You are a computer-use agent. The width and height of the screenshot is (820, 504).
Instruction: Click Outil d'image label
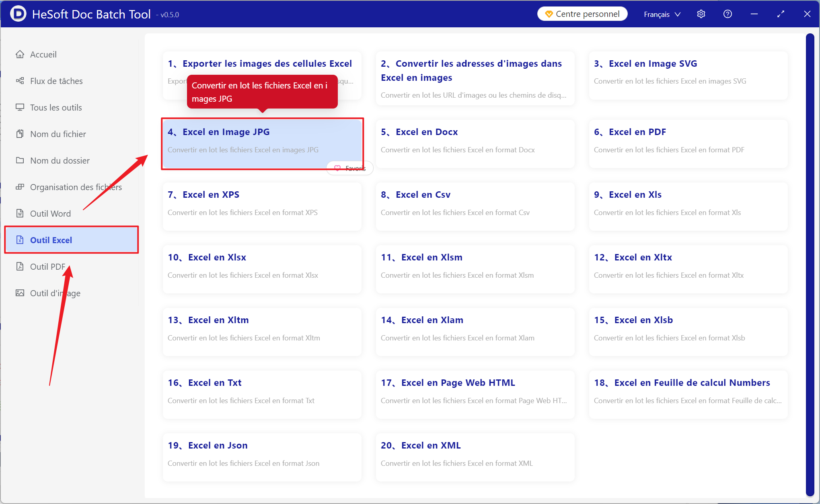click(x=55, y=293)
